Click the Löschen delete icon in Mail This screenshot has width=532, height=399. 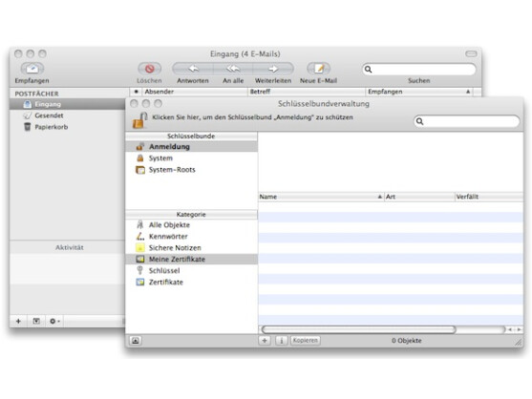(149, 69)
